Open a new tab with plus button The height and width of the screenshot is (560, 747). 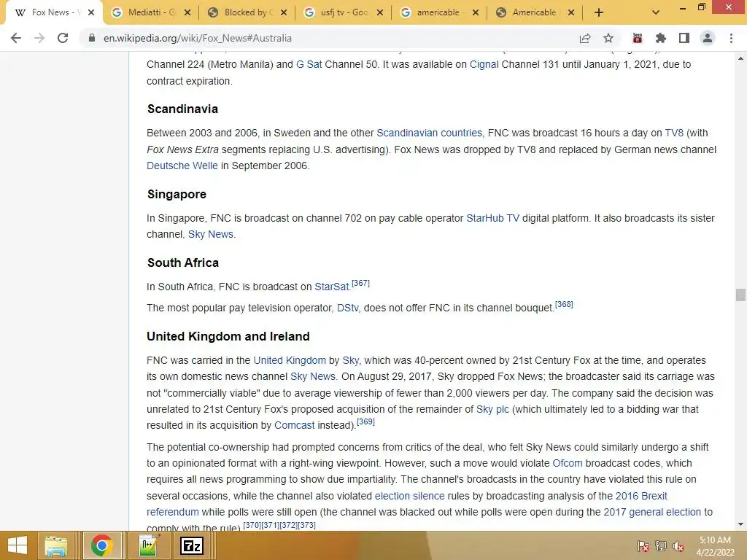click(x=599, y=13)
